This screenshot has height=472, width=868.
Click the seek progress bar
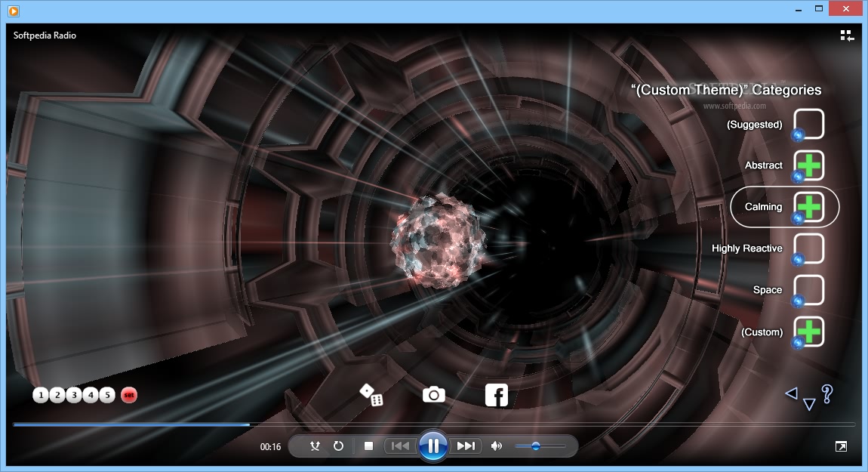pyautogui.click(x=434, y=425)
